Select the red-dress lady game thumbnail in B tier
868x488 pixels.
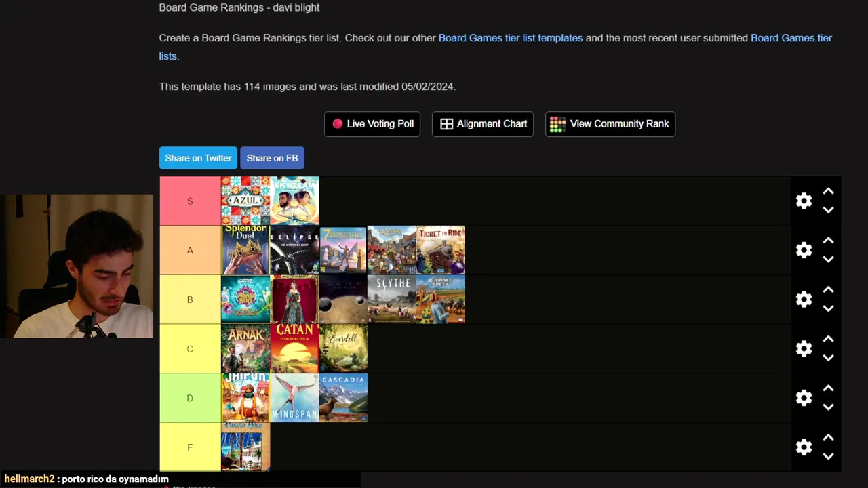tap(294, 300)
